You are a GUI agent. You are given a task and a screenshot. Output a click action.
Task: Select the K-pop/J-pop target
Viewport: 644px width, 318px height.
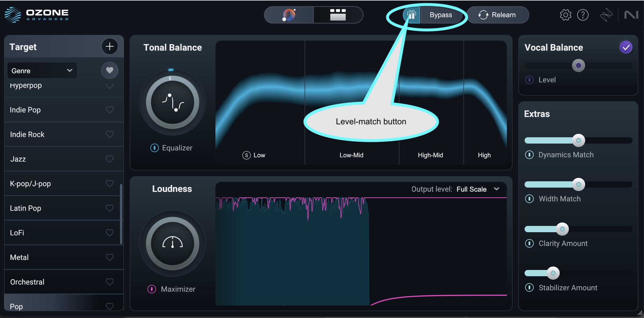(64, 184)
